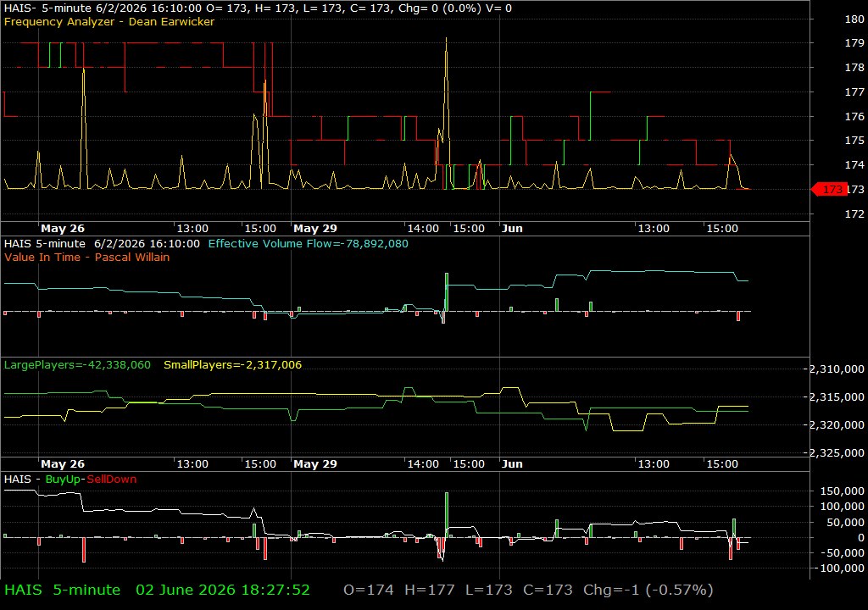The image size is (868, 610).
Task: Click the red 173 price marker
Action: coord(829,189)
